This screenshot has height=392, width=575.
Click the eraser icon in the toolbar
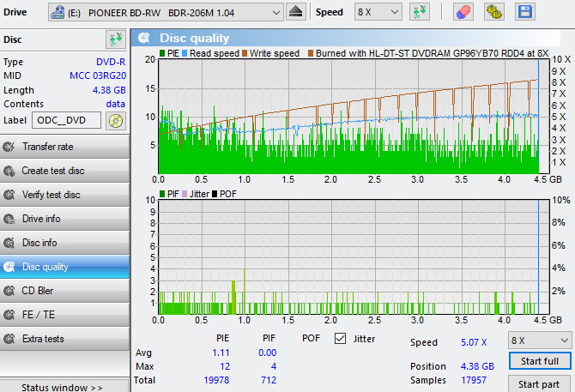[x=462, y=12]
